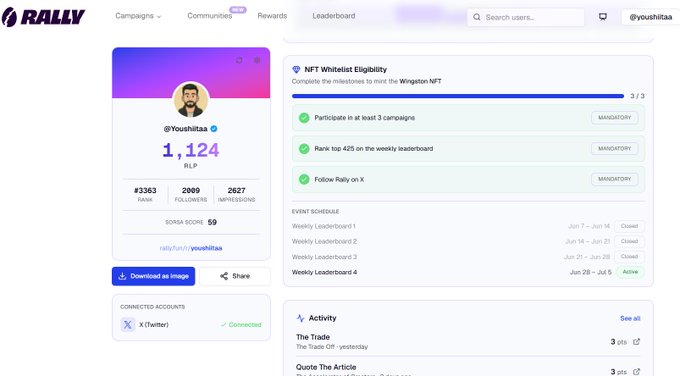Click the Download as Image button
Viewport: 680px width, 376px height.
pyautogui.click(x=154, y=276)
